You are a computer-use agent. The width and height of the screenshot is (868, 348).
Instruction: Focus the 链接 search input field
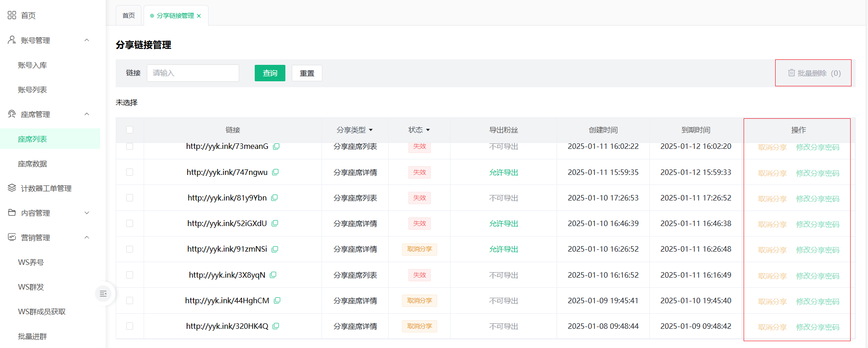tap(193, 73)
